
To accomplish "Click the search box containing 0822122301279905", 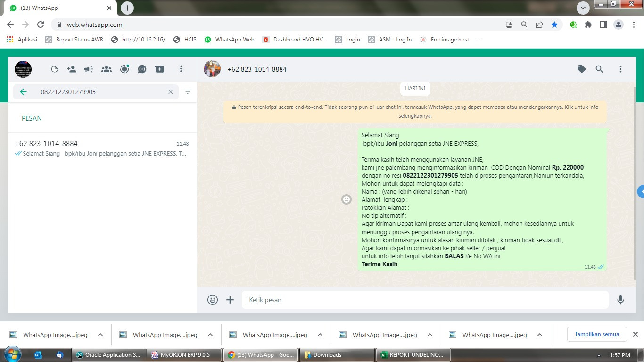I will pos(96,92).
